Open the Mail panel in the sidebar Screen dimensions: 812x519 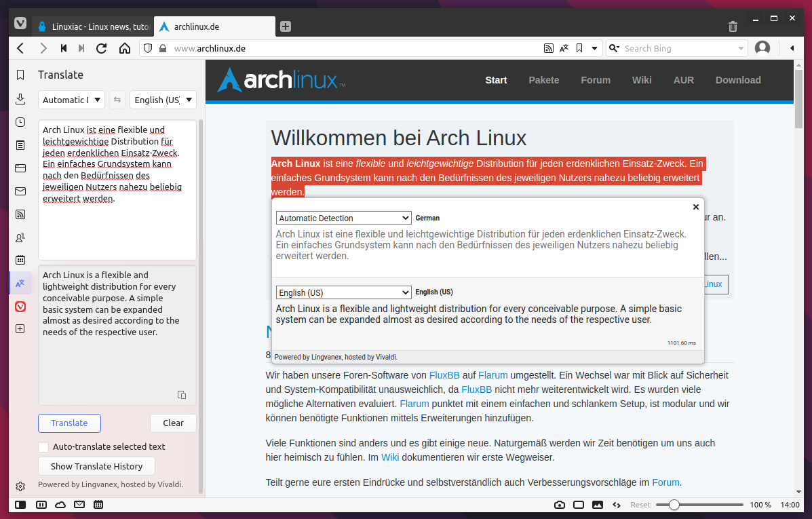click(20, 191)
